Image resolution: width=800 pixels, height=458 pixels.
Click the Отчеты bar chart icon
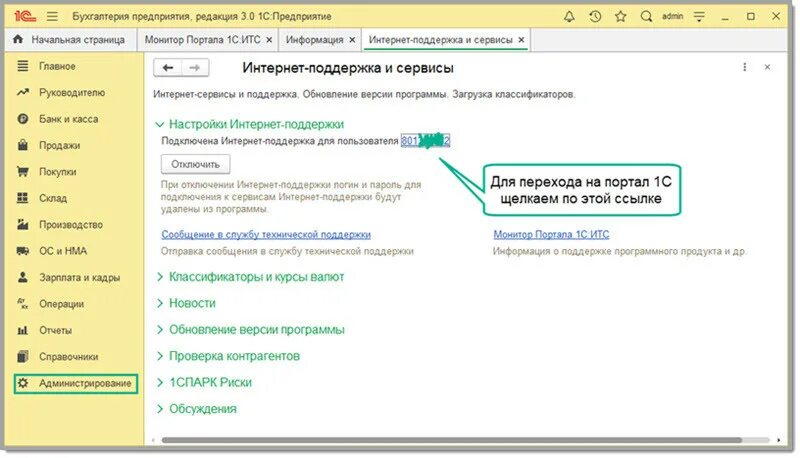point(22,330)
